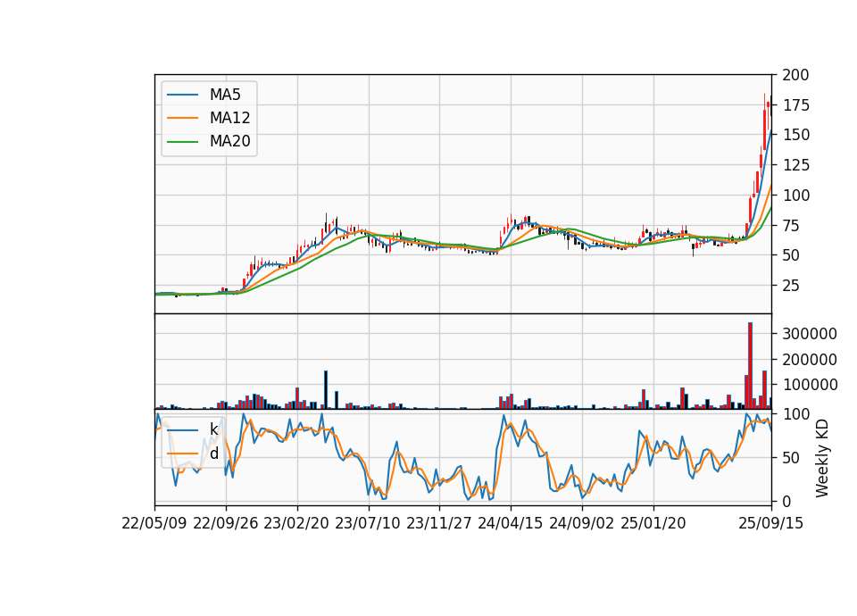The image size is (857, 616).
Task: Click the tallest red volume bar
Action: (x=751, y=366)
